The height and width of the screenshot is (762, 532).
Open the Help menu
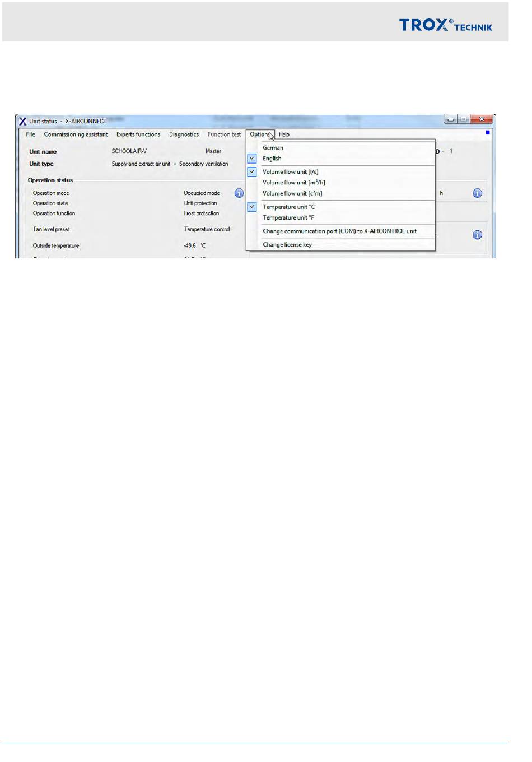tap(284, 134)
